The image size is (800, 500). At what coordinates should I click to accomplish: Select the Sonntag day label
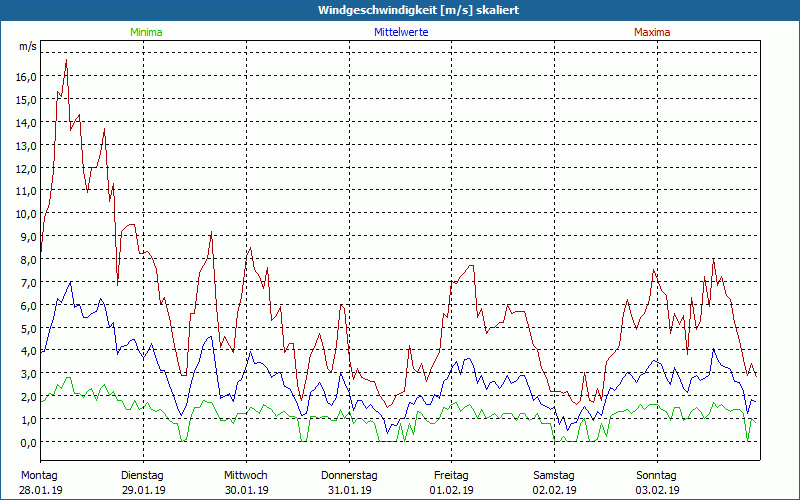(x=657, y=475)
